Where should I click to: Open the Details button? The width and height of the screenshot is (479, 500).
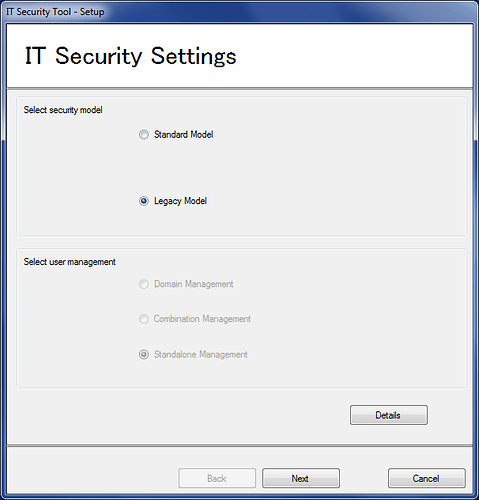389,415
